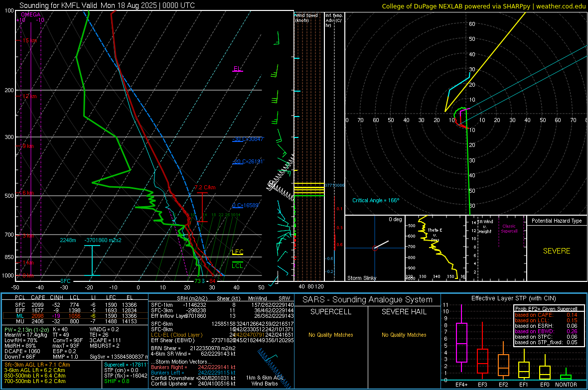Select the red '15 km' height marker

pos(29,40)
